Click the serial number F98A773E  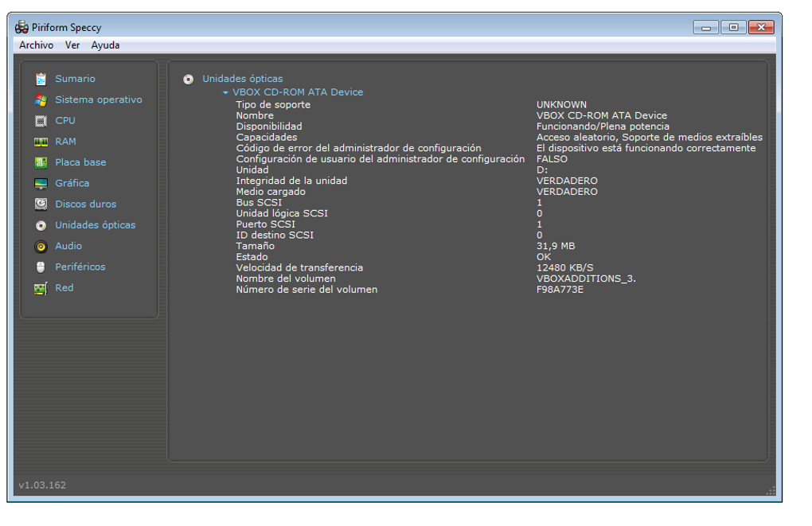[560, 290]
